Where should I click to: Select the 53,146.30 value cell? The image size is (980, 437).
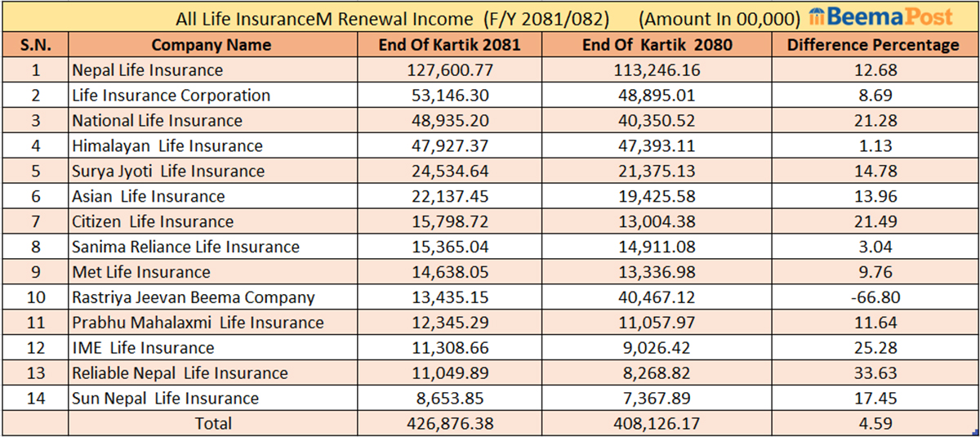[449, 96]
